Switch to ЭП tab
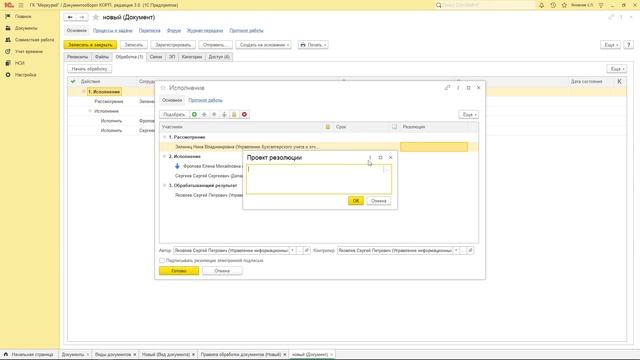Screen dimensions: 640x360 [172, 57]
